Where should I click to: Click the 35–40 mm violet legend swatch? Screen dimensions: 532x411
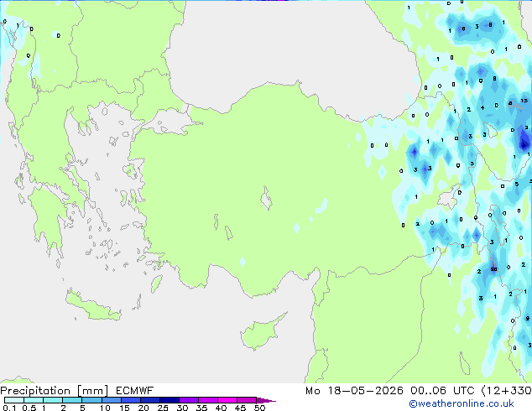point(207,400)
